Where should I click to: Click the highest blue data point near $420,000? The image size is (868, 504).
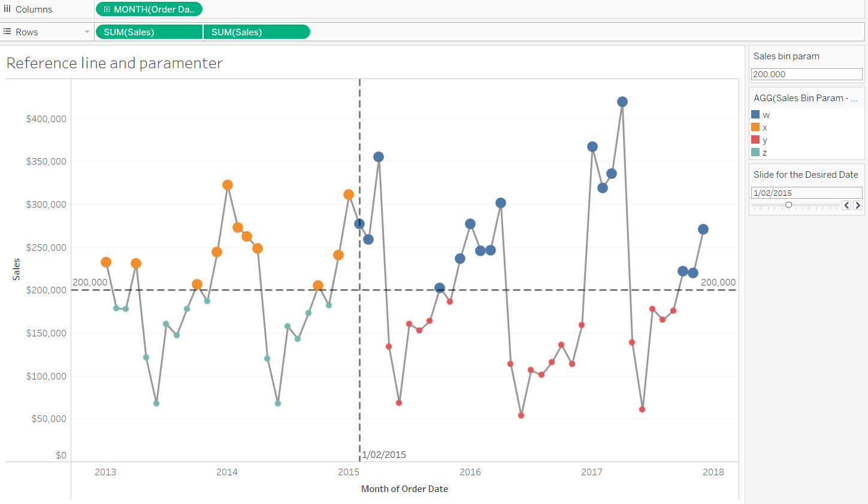tap(622, 102)
